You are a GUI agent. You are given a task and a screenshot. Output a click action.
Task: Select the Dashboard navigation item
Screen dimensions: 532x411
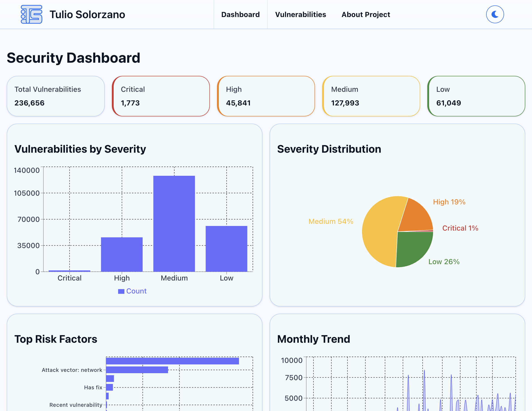coord(240,14)
